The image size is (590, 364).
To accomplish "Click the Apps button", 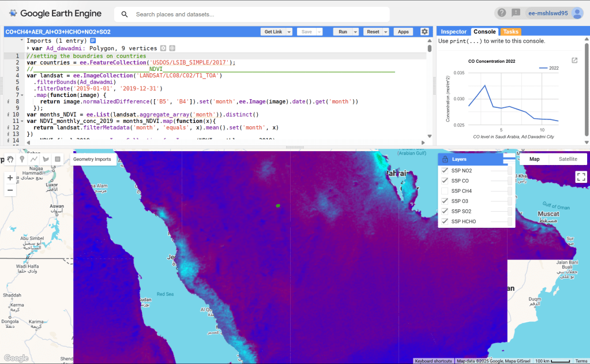I will (x=403, y=32).
